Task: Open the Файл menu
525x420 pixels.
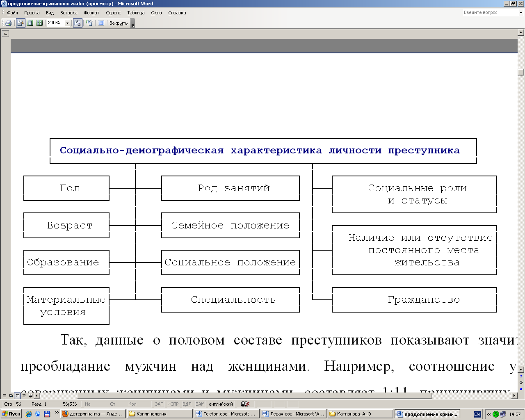Action: (x=12, y=13)
